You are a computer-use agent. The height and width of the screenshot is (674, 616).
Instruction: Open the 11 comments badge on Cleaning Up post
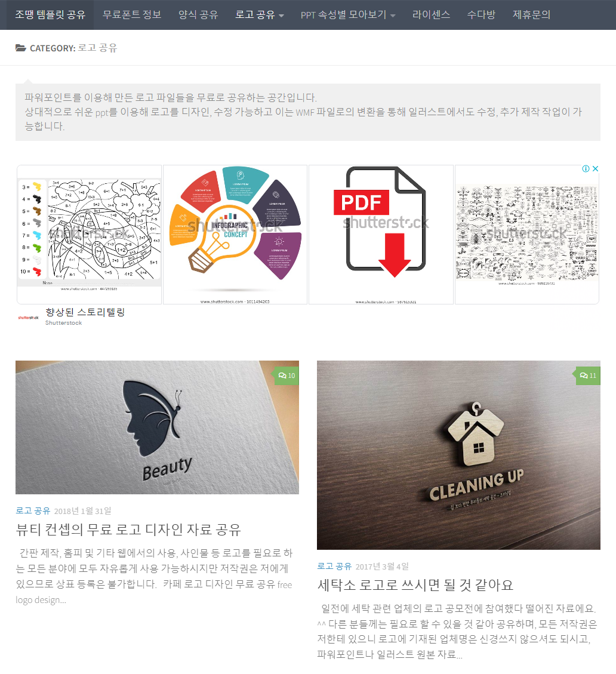pyautogui.click(x=587, y=376)
